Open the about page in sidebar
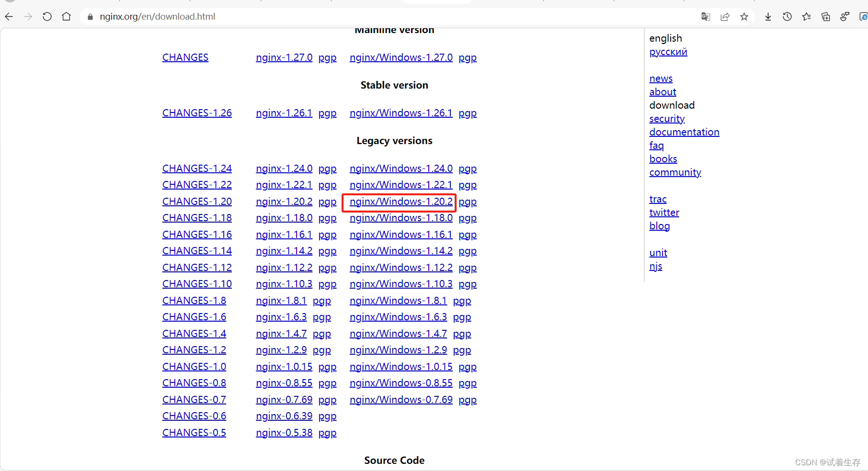The width and height of the screenshot is (868, 471). 662,92
